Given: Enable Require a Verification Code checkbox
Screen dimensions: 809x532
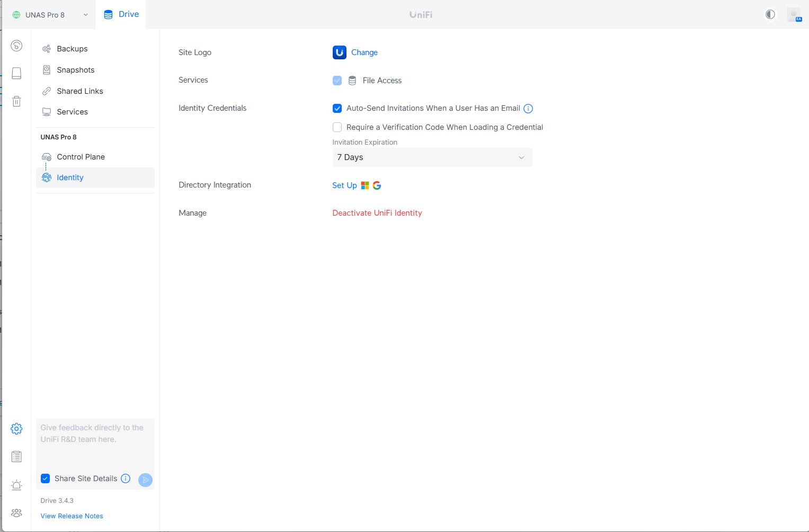Looking at the screenshot, I should tap(337, 127).
